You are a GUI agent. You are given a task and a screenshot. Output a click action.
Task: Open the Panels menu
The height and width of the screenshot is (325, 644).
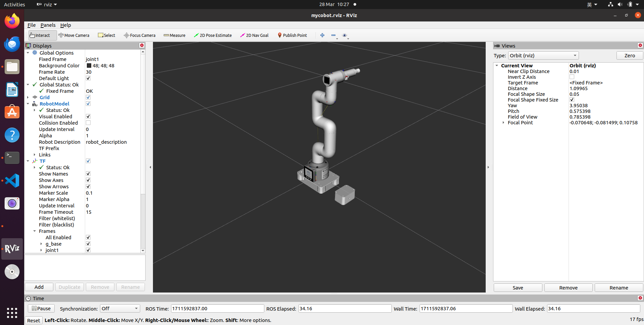(48, 25)
